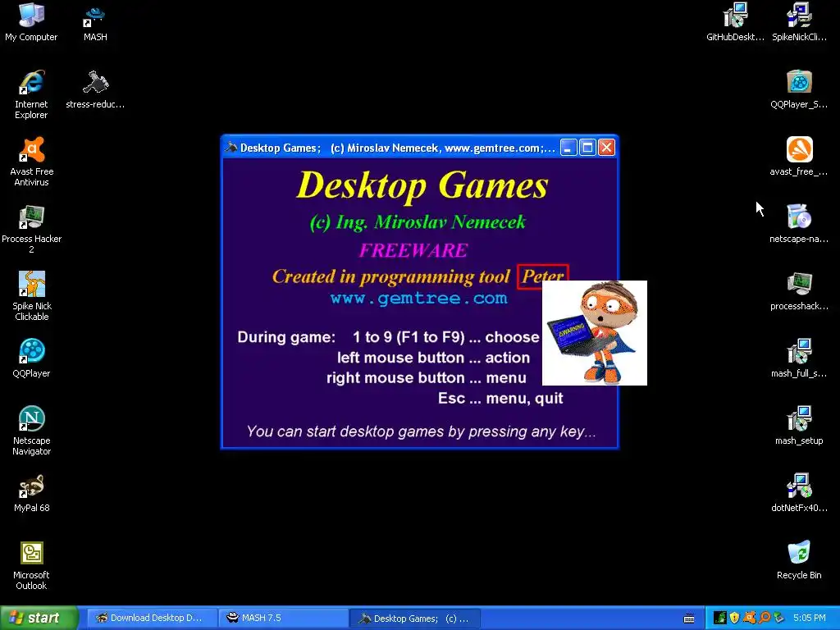Click the 5:05 PM taskbar clock

click(810, 619)
